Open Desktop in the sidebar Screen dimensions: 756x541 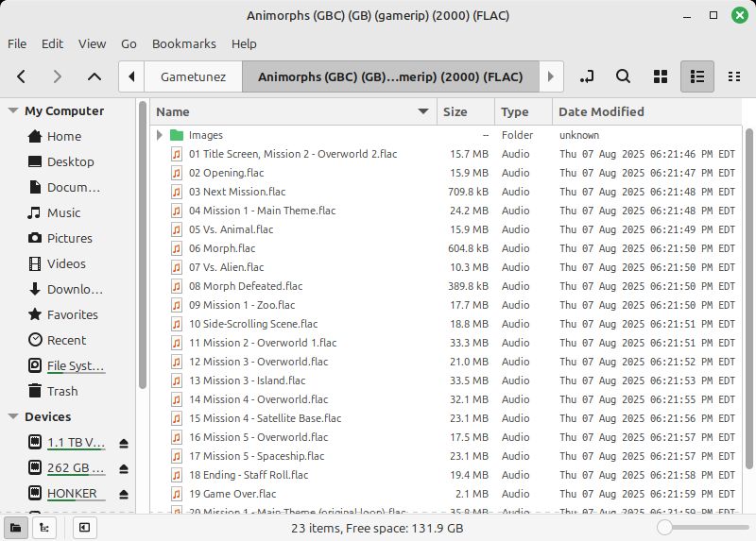point(70,161)
